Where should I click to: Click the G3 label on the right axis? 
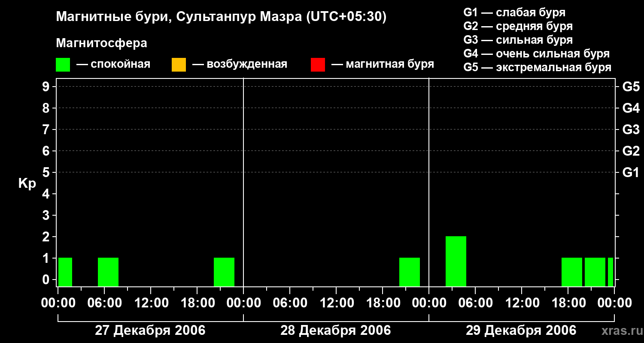[631, 129]
